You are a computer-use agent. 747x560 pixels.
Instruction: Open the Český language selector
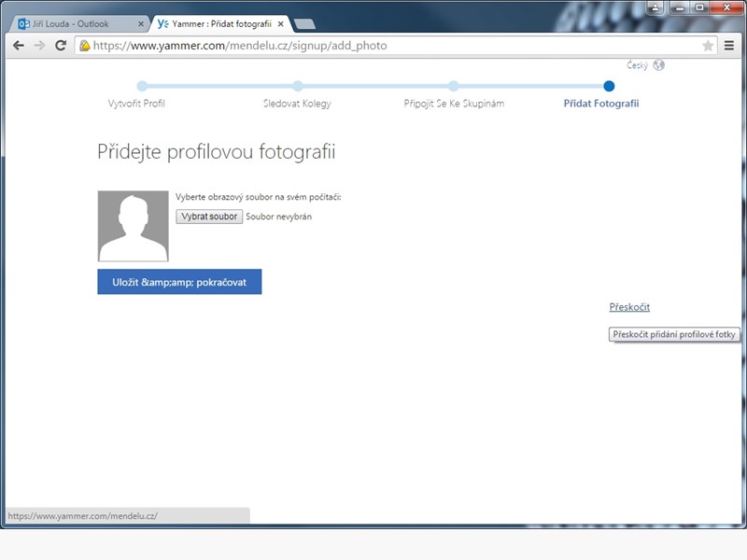pyautogui.click(x=638, y=65)
